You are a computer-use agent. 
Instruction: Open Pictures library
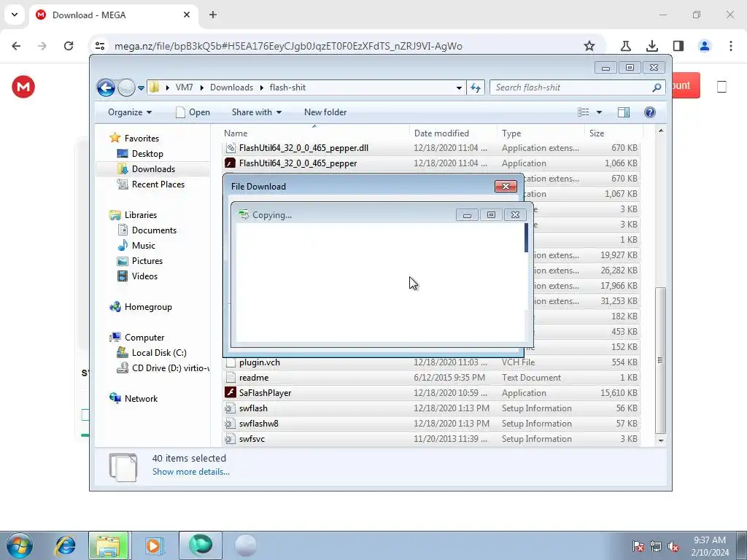tap(147, 261)
